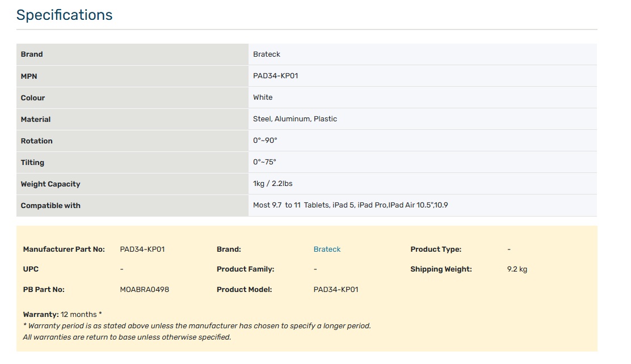Click the Shipping Weight value 9.2 kg
Viewport: 631px width, 364px height.
(517, 269)
